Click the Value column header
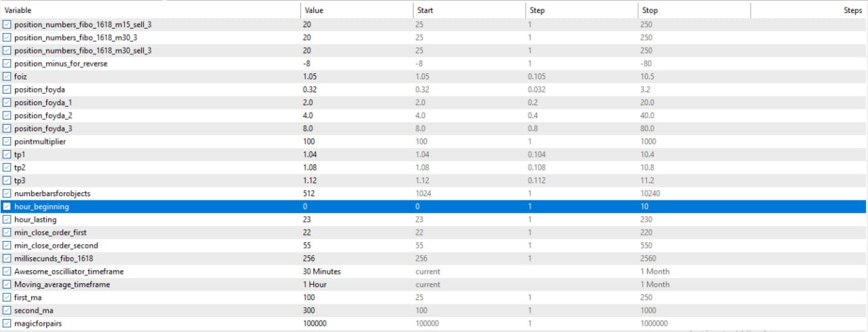Viewport: 868px width, 332px height. tap(314, 11)
